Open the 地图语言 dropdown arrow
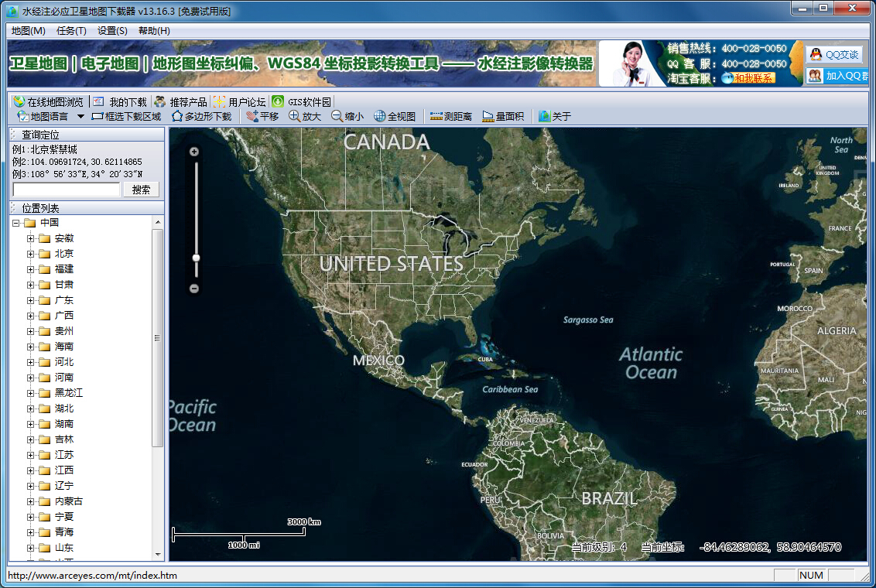 coord(80,117)
